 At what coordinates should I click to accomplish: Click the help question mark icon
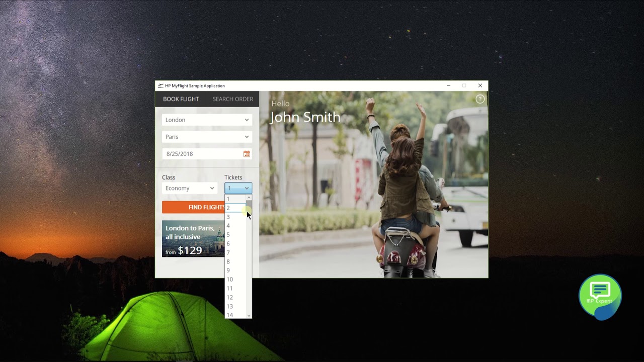480,99
